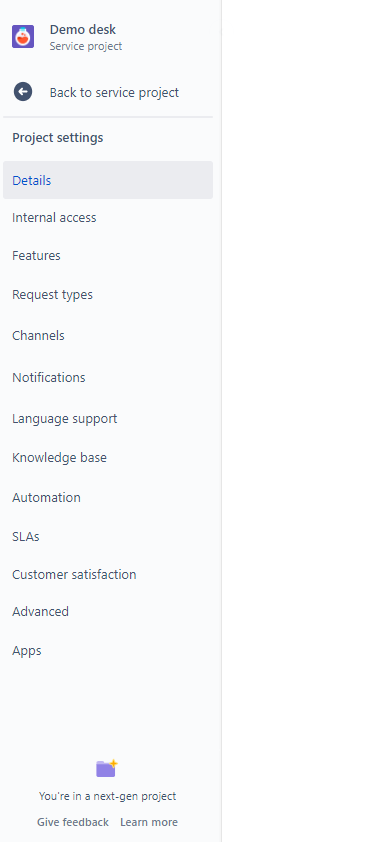Click the back arrow circle icon
This screenshot has width=370, height=842.
(x=23, y=92)
